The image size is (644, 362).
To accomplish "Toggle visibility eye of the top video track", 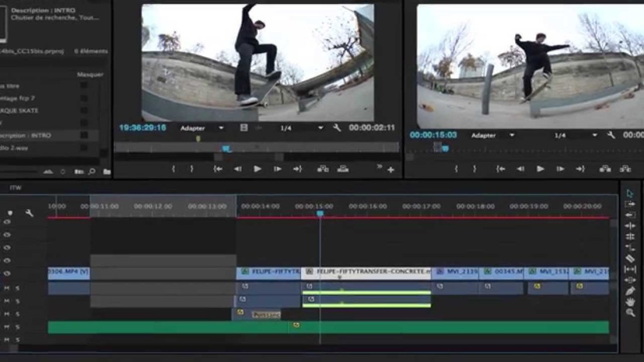I will 8,223.
